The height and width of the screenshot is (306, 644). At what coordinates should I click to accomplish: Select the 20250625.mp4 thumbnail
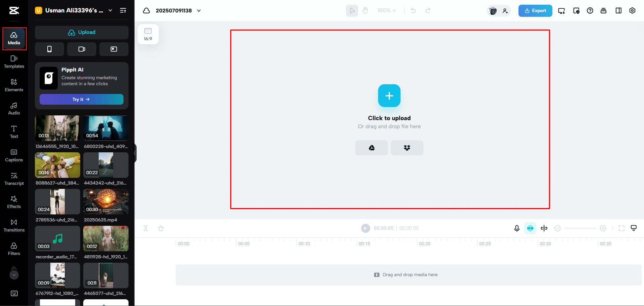[106, 202]
